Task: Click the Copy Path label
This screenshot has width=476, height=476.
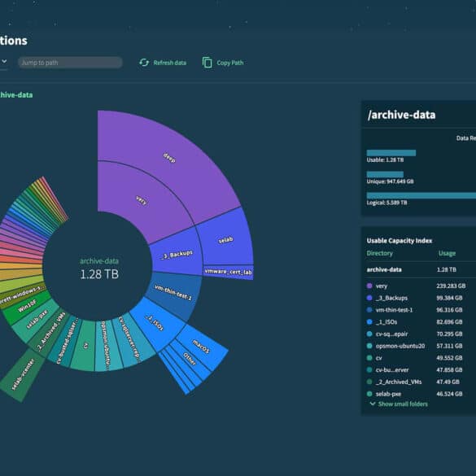Action: [x=229, y=63]
